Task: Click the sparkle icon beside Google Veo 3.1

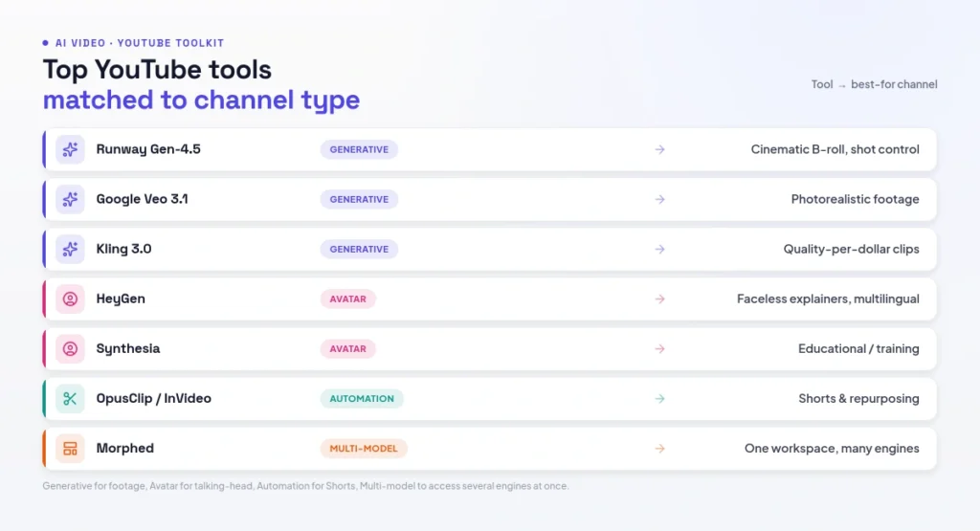Action: [70, 199]
